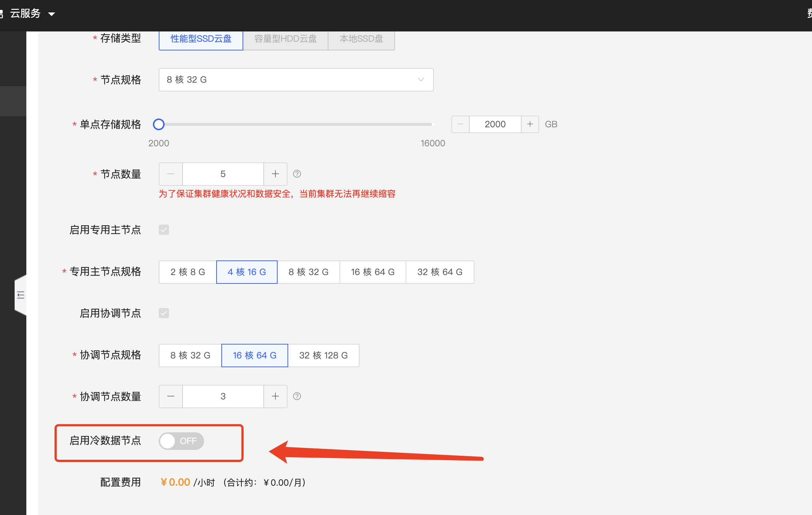Increase single-node storage with plus button
812x515 pixels.
pos(530,124)
